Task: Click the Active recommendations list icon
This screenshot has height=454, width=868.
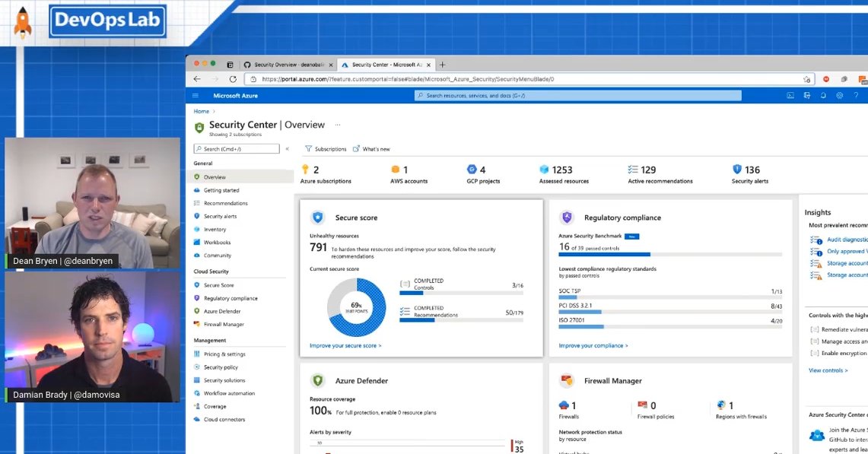Action: (633, 170)
